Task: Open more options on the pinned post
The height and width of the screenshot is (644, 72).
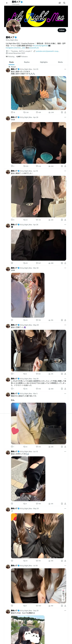Action: coord(65,69)
